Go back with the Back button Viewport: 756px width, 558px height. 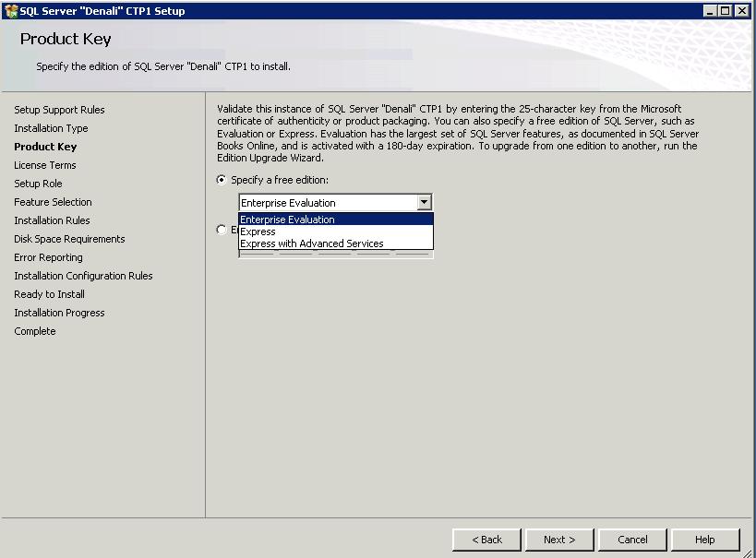click(486, 540)
